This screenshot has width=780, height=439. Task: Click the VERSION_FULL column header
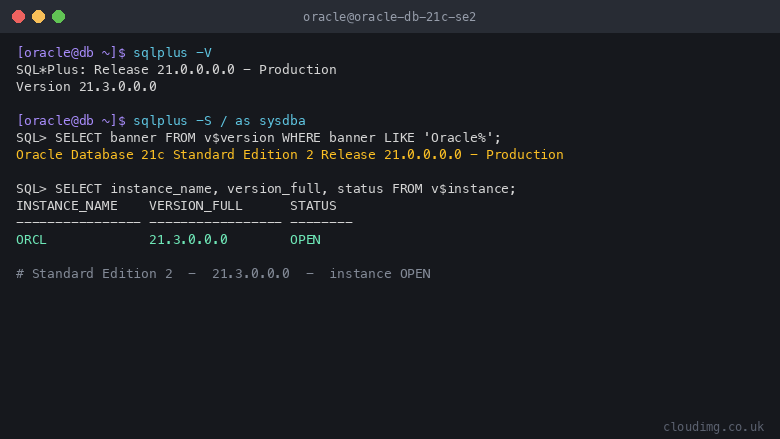(x=195, y=206)
